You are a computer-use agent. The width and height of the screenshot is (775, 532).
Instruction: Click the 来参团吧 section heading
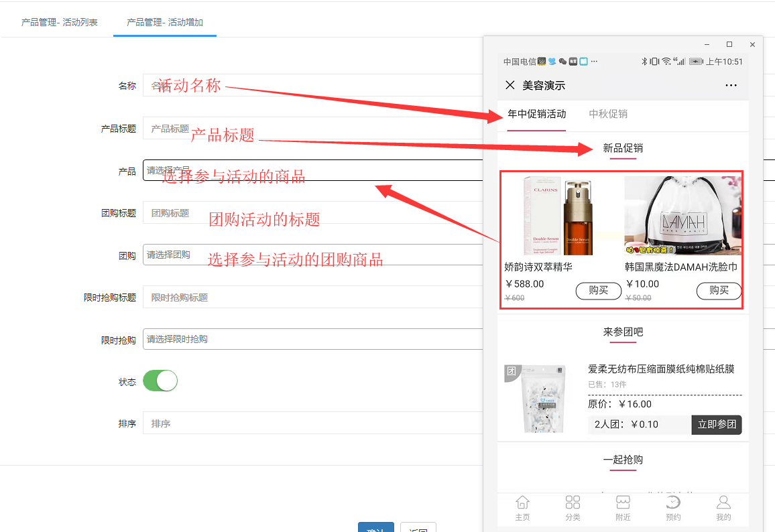pyautogui.click(x=623, y=332)
